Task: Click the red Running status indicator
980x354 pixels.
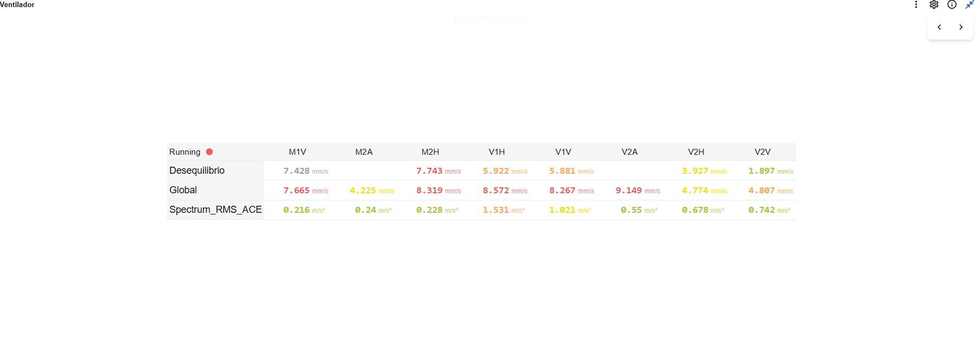Action: (209, 152)
